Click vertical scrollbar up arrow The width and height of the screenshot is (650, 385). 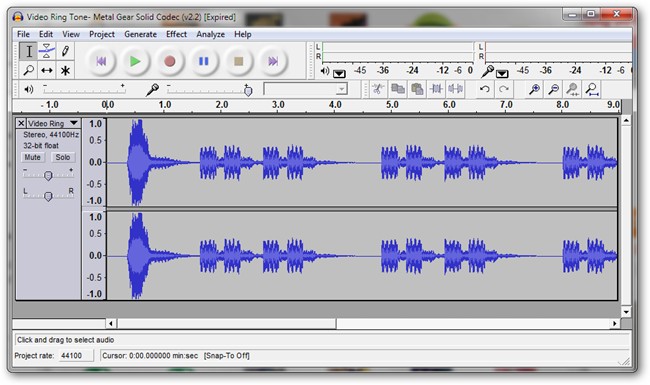point(626,121)
